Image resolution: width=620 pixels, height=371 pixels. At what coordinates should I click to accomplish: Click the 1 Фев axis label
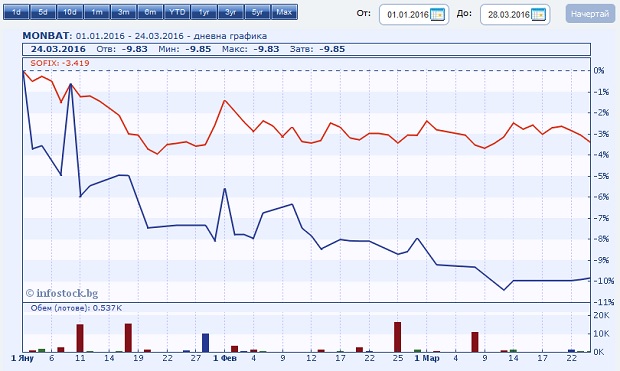pos(225,358)
